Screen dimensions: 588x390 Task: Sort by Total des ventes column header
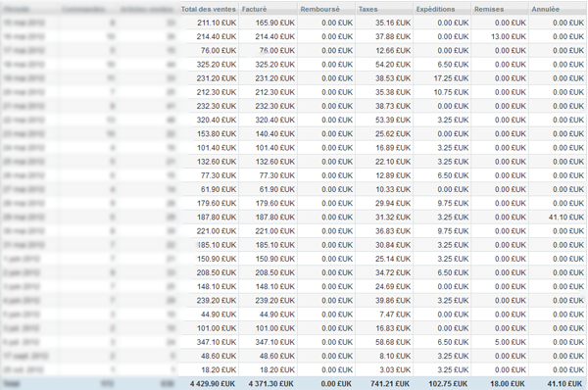click(x=209, y=9)
